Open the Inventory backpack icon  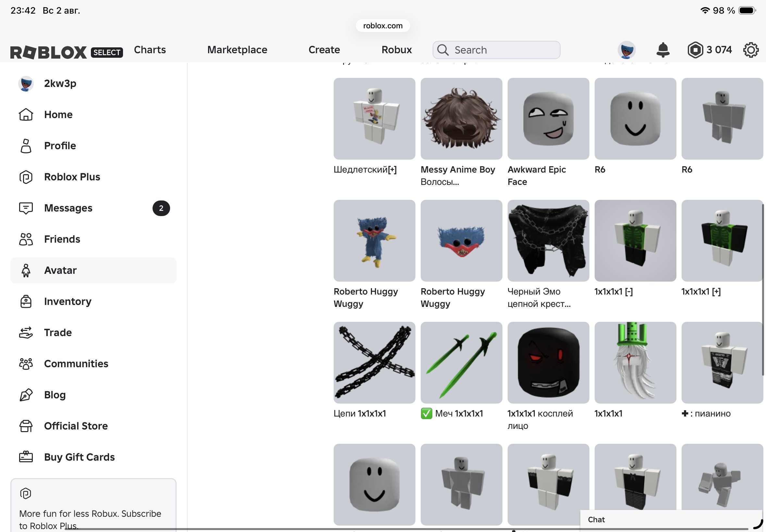coord(26,301)
